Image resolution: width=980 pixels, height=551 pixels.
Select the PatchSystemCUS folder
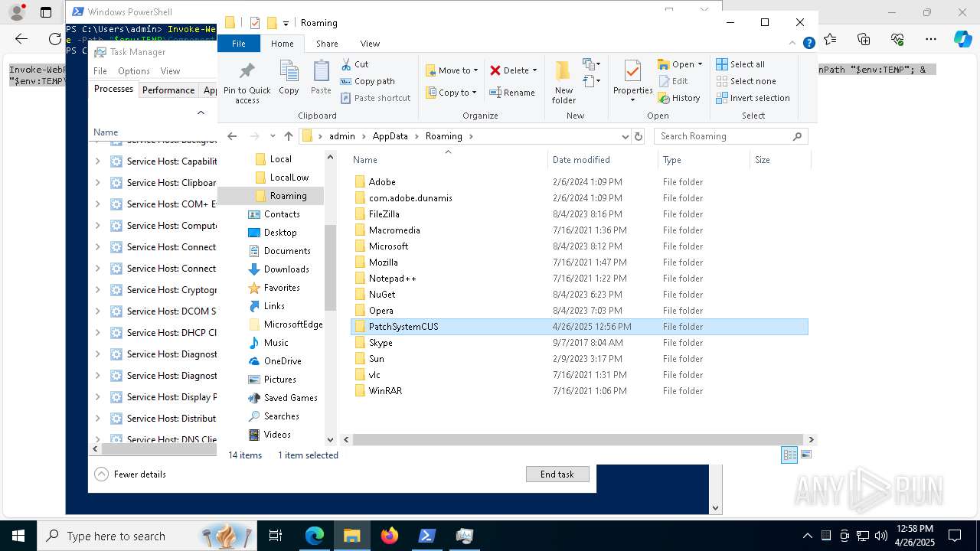tap(579, 327)
